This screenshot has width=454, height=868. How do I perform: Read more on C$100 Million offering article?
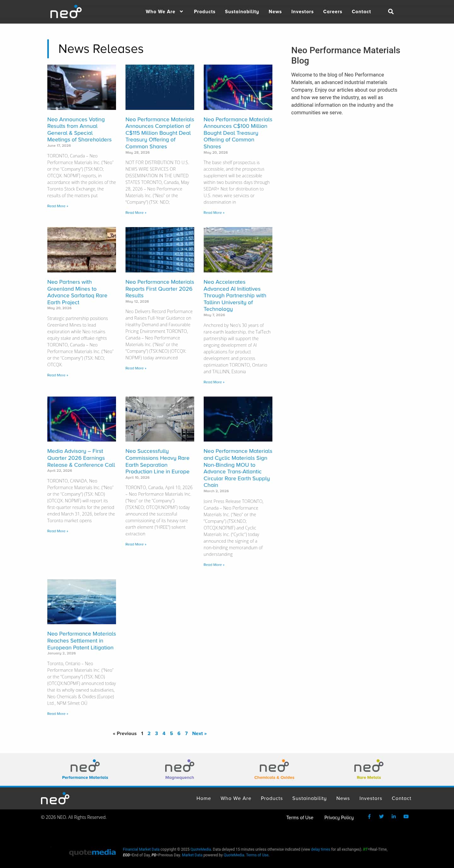click(x=214, y=213)
